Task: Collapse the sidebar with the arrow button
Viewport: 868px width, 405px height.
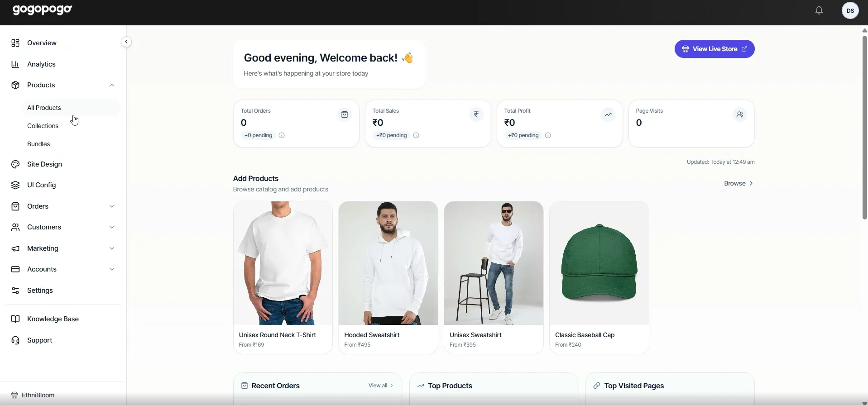Action: [x=126, y=42]
